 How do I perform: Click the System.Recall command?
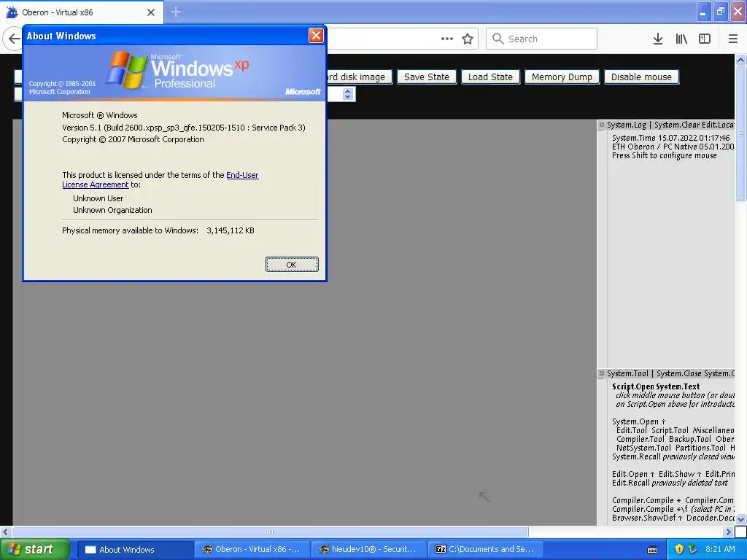(x=636, y=456)
